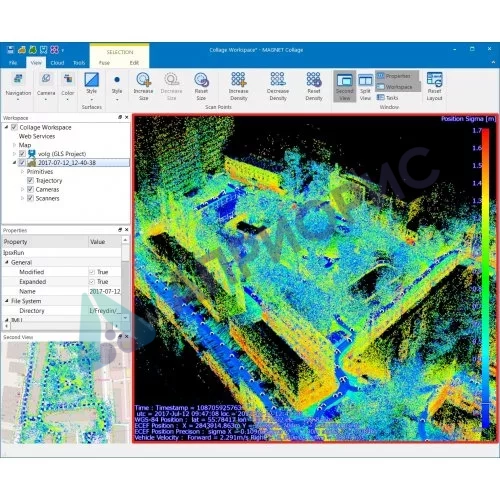Open the Camera dropdown in the ribbon
Image resolution: width=500 pixels, height=500 pixels.
tap(46, 87)
